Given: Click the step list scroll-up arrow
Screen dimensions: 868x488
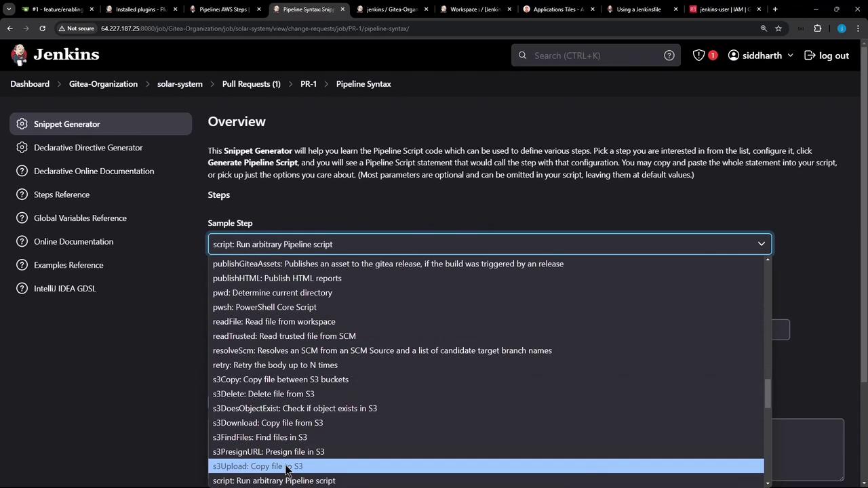Looking at the screenshot, I should pos(768,260).
